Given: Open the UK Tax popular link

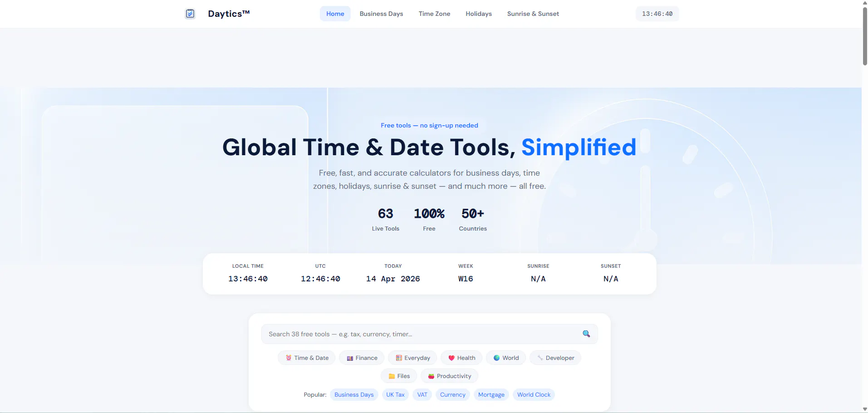Looking at the screenshot, I should pos(395,394).
